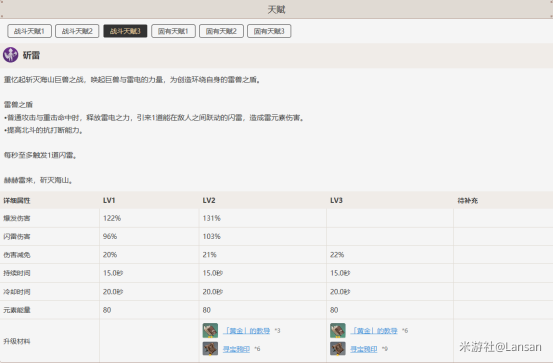Click the 待补充 column header
The height and width of the screenshot is (364, 553).
pyautogui.click(x=468, y=200)
